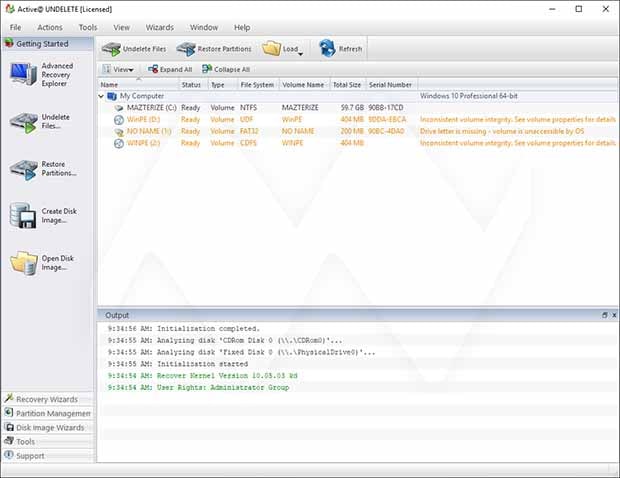The image size is (620, 478).
Task: Sort by Volume Name column header
Action: [x=305, y=85]
